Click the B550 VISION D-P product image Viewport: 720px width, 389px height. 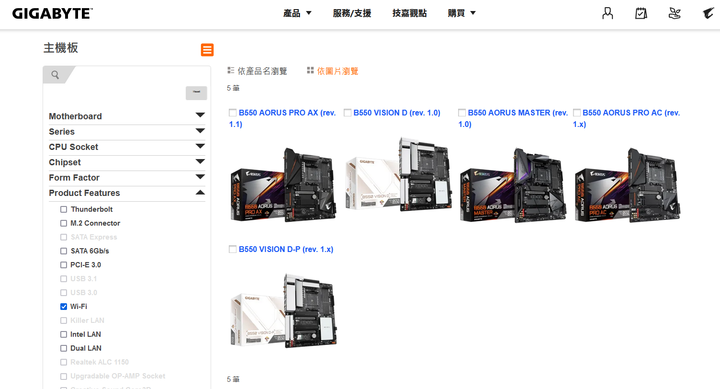click(283, 310)
